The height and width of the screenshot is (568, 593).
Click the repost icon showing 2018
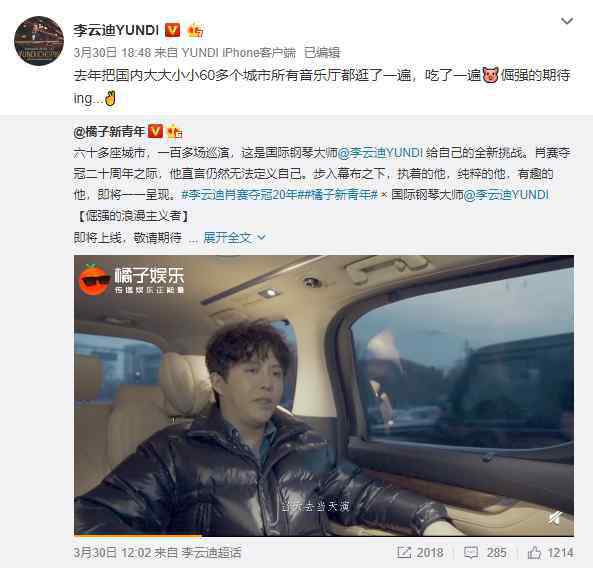[x=420, y=552]
